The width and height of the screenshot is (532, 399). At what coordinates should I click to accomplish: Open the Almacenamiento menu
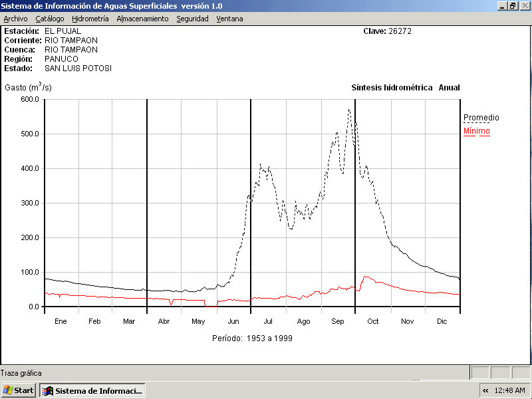[x=142, y=19]
